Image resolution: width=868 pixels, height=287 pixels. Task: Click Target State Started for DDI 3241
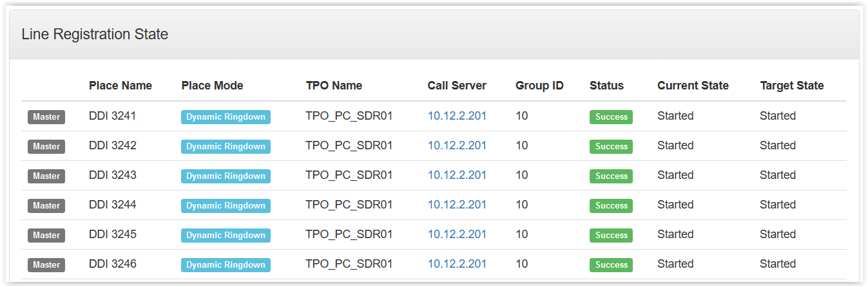coord(778,116)
